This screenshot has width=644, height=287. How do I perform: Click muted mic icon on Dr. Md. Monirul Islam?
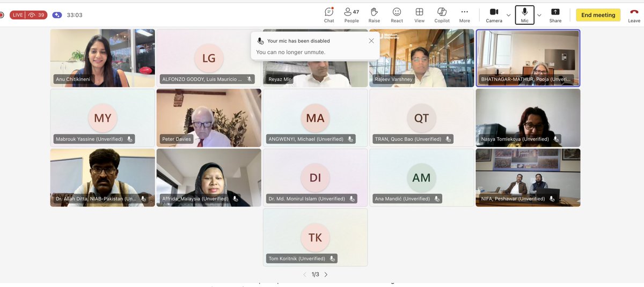352,198
